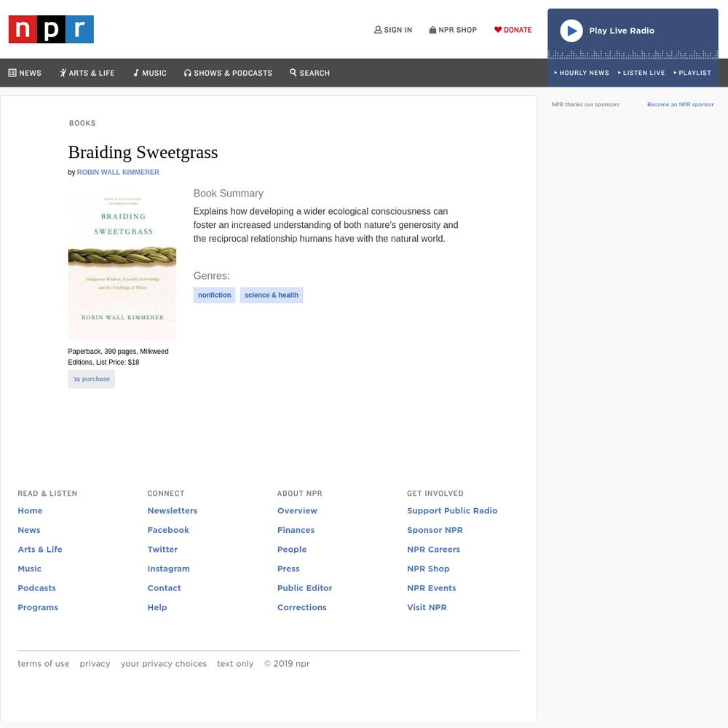The height and width of the screenshot is (728, 728).
Task: Open Support Public Radio link
Action: (452, 511)
